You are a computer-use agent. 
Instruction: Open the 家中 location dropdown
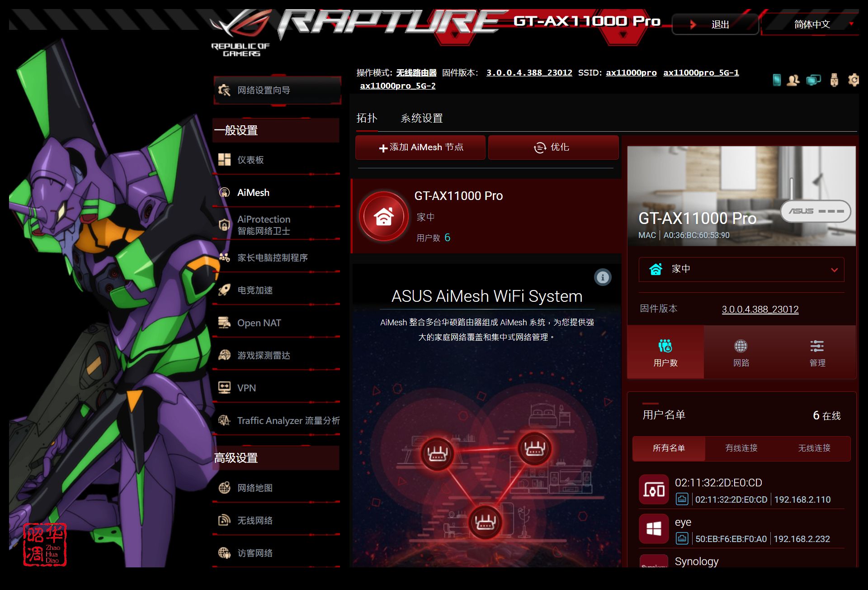tap(741, 269)
